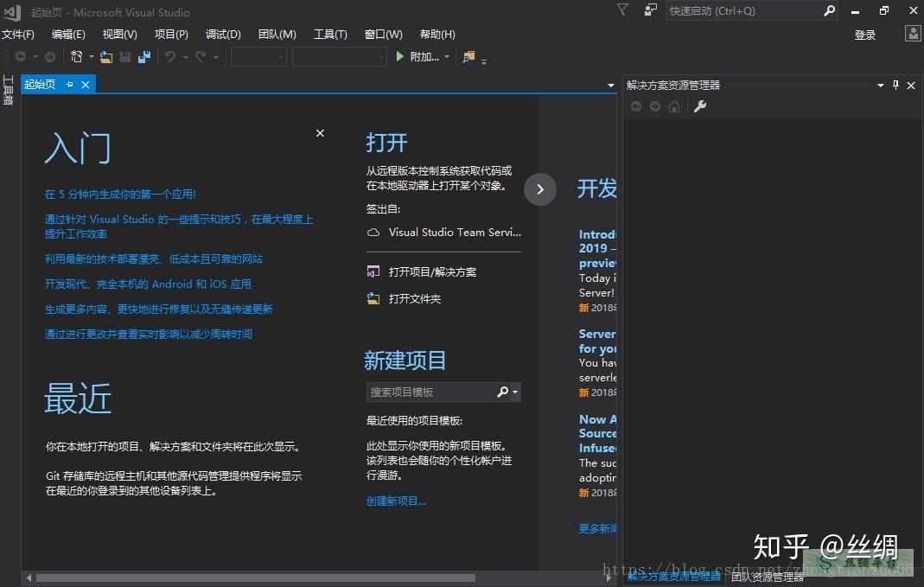Click the search icon in Quick Launch
The width and height of the screenshot is (924, 587).
pos(828,10)
